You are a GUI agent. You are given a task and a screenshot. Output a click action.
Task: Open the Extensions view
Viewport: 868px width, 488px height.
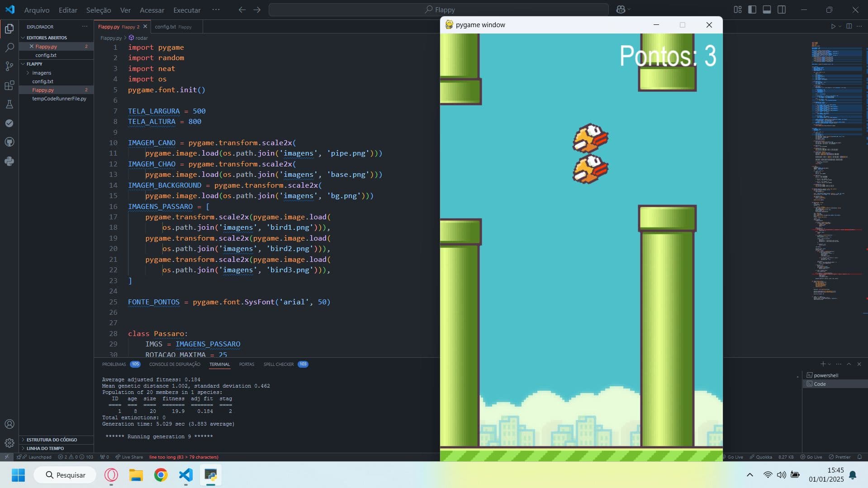click(9, 85)
